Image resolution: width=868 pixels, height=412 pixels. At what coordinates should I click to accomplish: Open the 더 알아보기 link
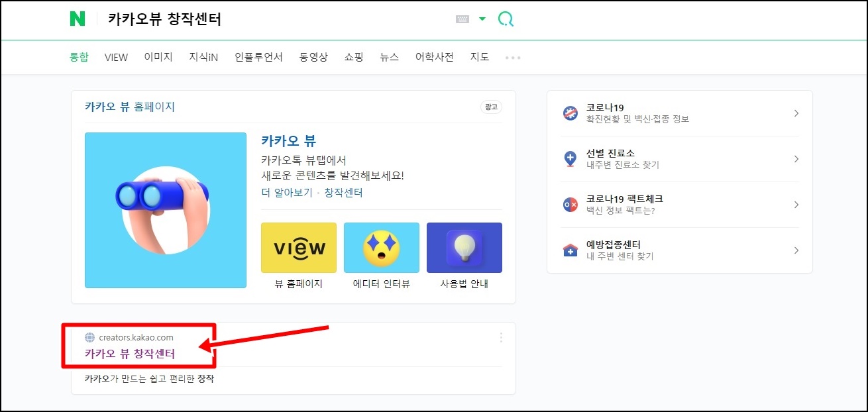coord(288,193)
